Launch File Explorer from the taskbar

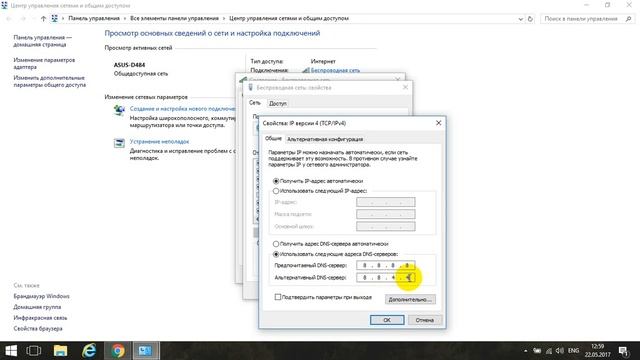[x=60, y=351]
